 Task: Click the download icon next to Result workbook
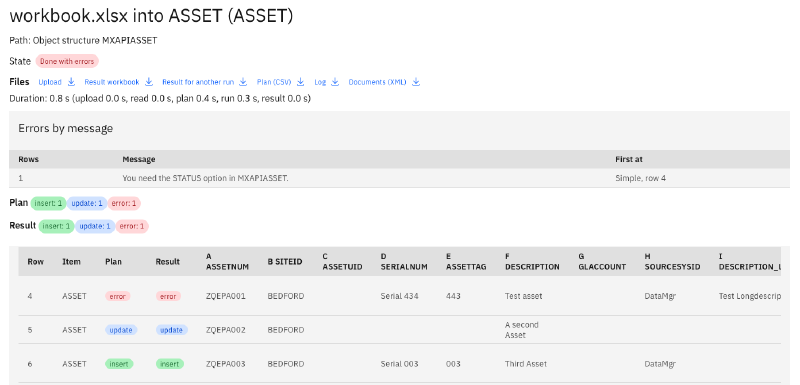(149, 82)
